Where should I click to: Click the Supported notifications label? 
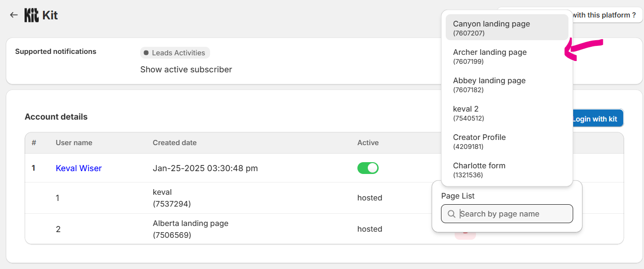pos(56,52)
